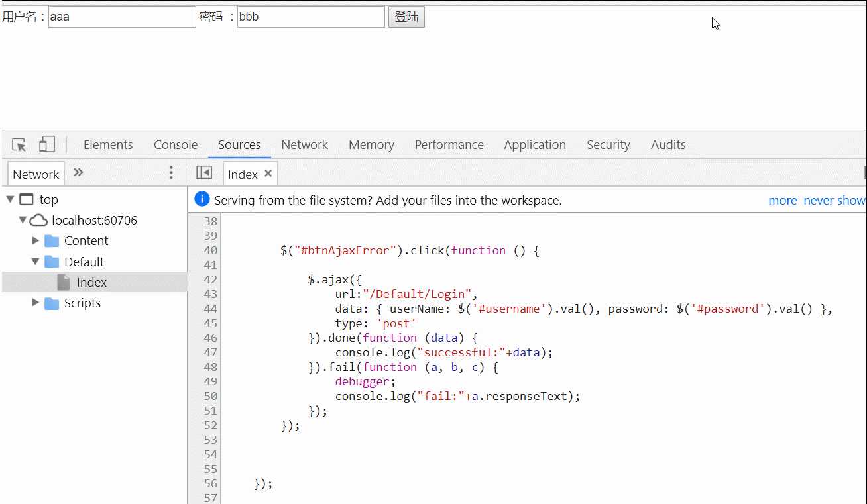Collapse the Default folder
This screenshot has width=867, height=504.
[x=36, y=262]
